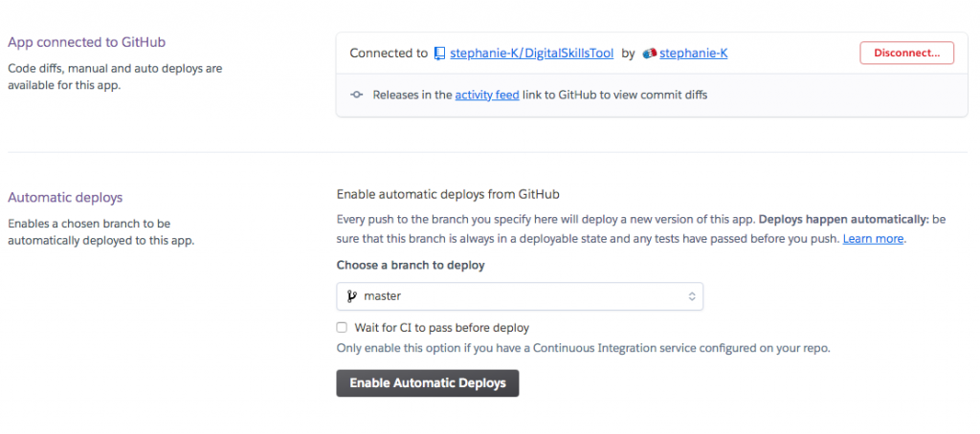Click the 'Enable automatic deploys from GitHub' title

(x=448, y=194)
